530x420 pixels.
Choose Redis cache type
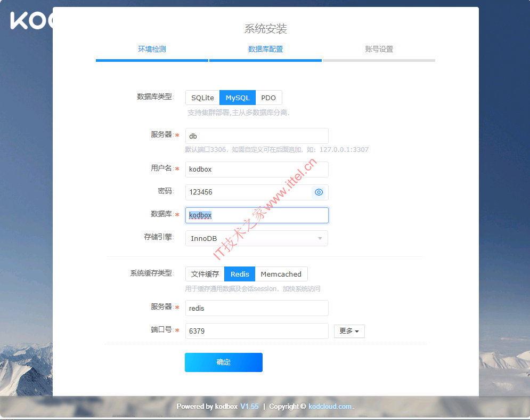click(240, 274)
